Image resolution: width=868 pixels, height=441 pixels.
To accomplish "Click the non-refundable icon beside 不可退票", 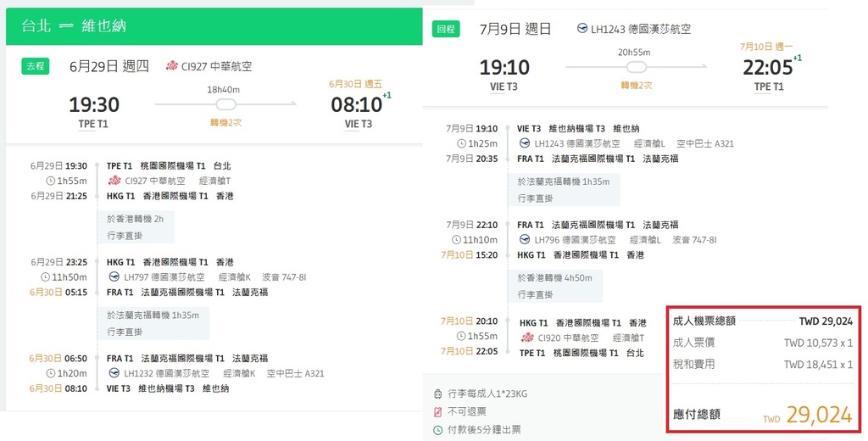I will click(437, 412).
